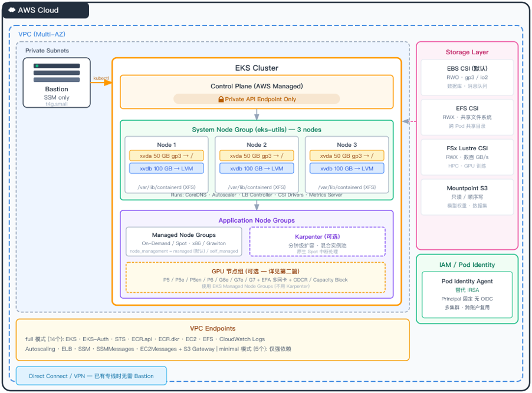The height and width of the screenshot is (393, 532).
Task: Click the Private API Endpoint Only pill
Action: [257, 99]
